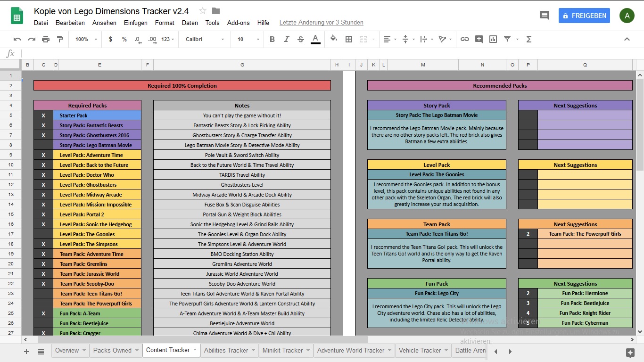Open the functions sigma icon
Viewport: 644px width, 362px height.
[x=528, y=39]
